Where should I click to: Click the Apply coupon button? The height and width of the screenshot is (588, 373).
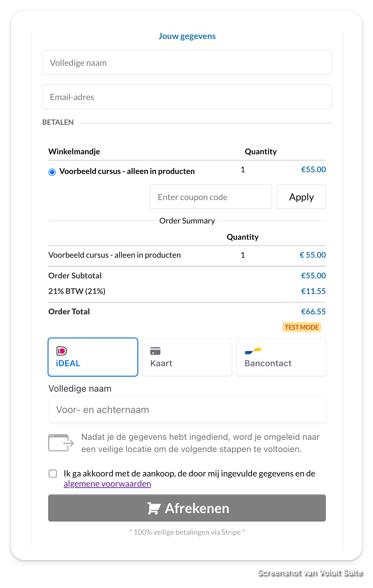pos(301,197)
